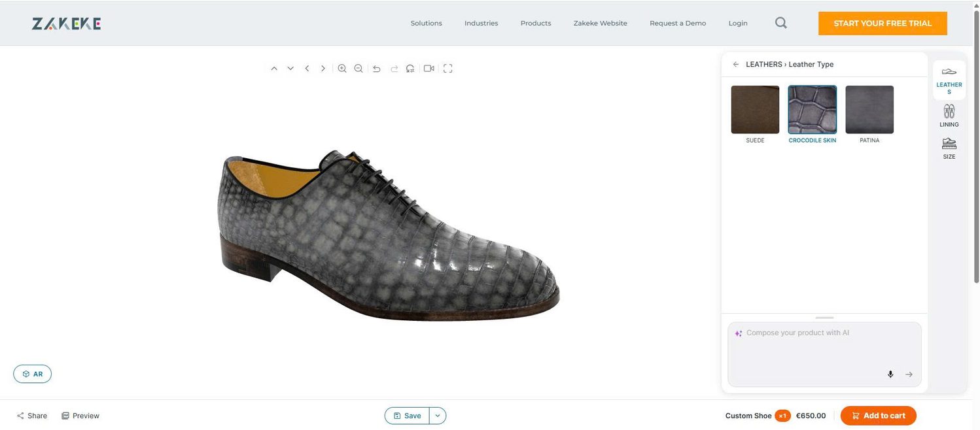Click the ×1 quantity badge
The image size is (980, 430).
(782, 416)
